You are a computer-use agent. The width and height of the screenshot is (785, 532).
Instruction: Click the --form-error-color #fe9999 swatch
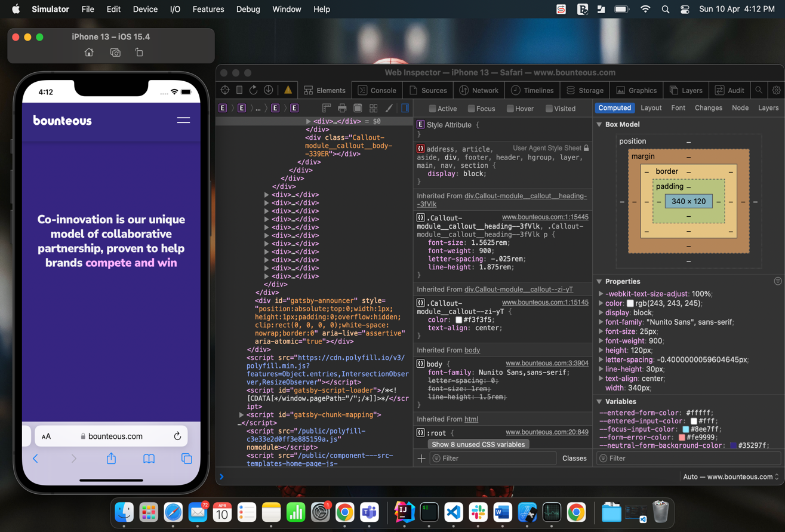pos(682,438)
